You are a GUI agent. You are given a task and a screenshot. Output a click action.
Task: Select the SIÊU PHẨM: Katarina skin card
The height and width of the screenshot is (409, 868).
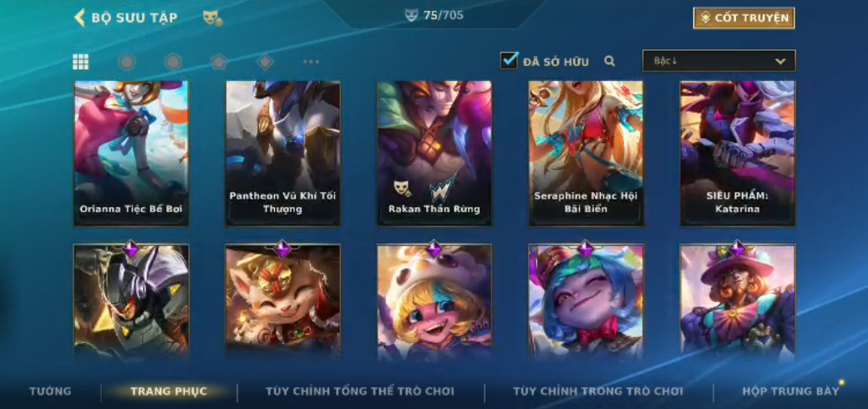tap(738, 154)
